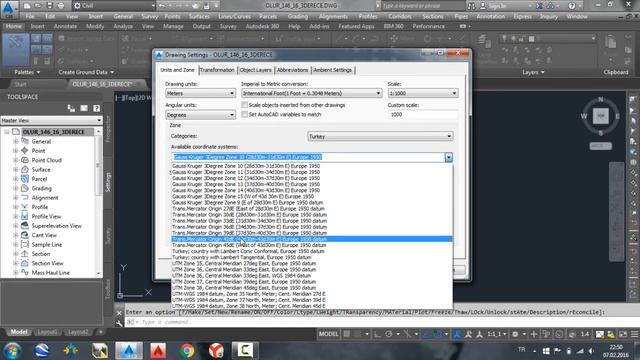The image size is (640, 360).
Task: Open Yandex browser from taskbar
Action: 216,351
